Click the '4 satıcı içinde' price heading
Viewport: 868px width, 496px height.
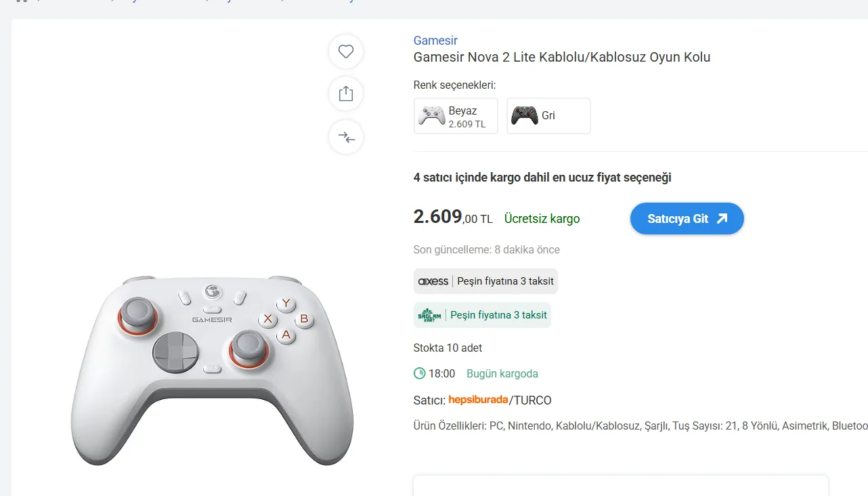click(542, 178)
